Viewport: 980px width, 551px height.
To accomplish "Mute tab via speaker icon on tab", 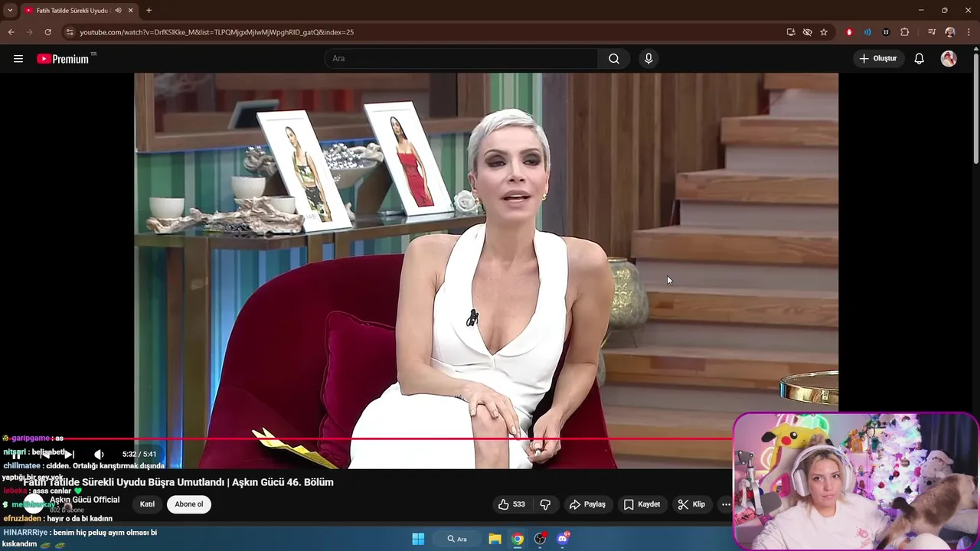I will coord(118,11).
